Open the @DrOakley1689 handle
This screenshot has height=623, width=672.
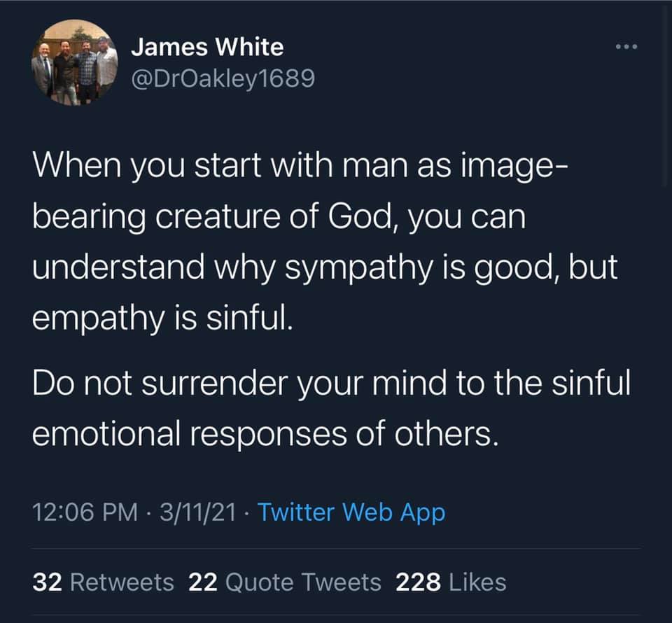[x=223, y=78]
